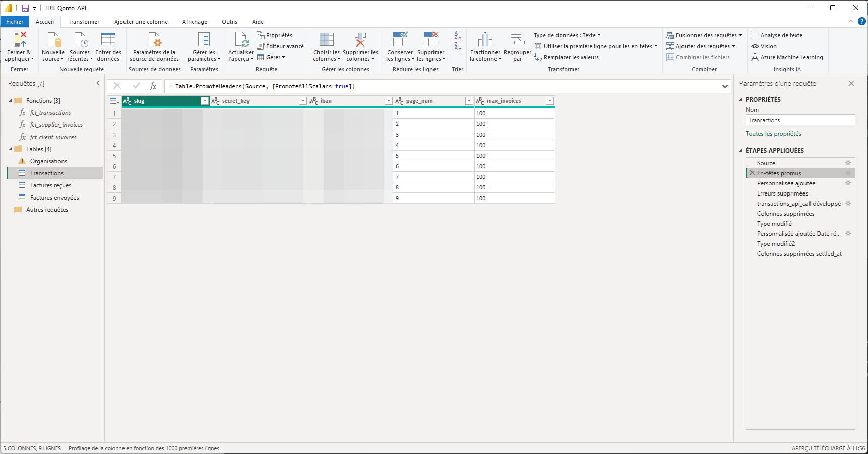
Task: Open the help question mark icon
Action: pos(862,21)
